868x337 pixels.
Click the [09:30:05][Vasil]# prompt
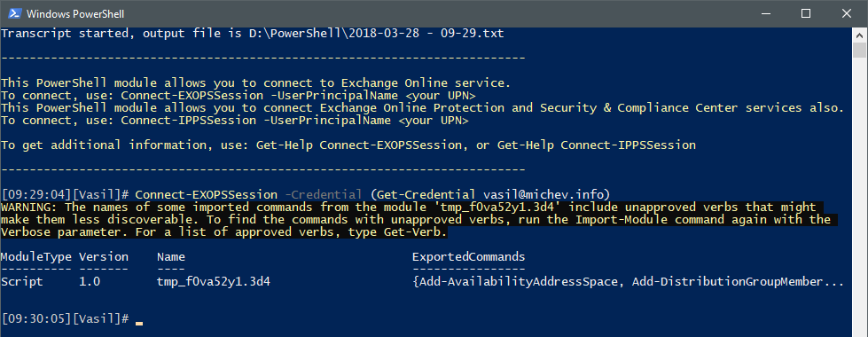click(66, 318)
